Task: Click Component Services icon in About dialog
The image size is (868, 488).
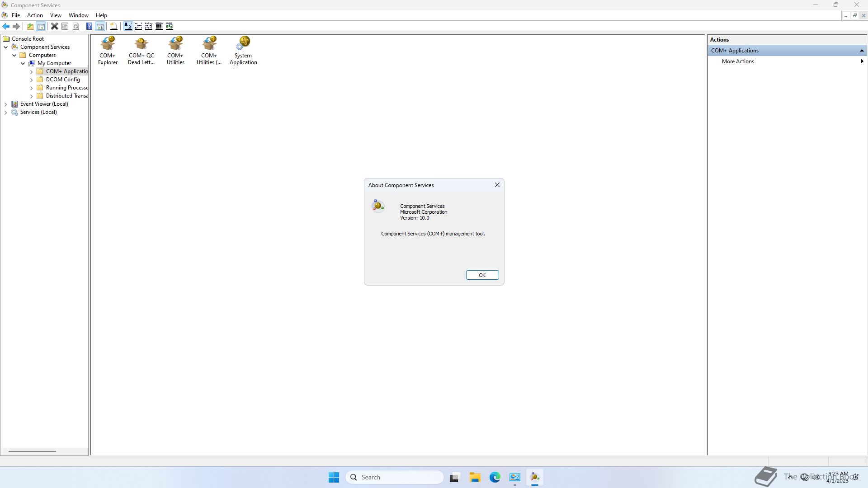Action: [x=378, y=206]
